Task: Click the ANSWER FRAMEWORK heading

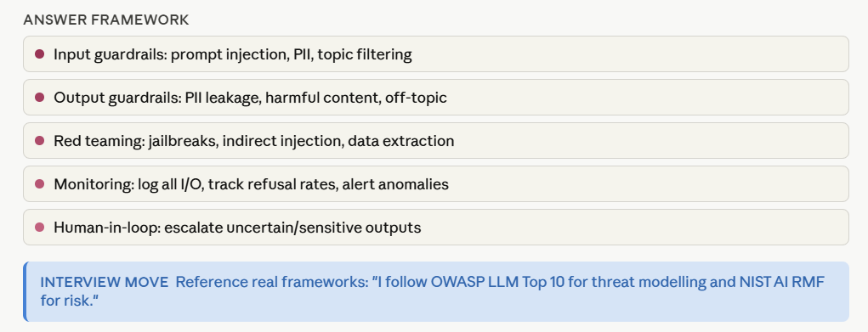Action: (x=106, y=20)
